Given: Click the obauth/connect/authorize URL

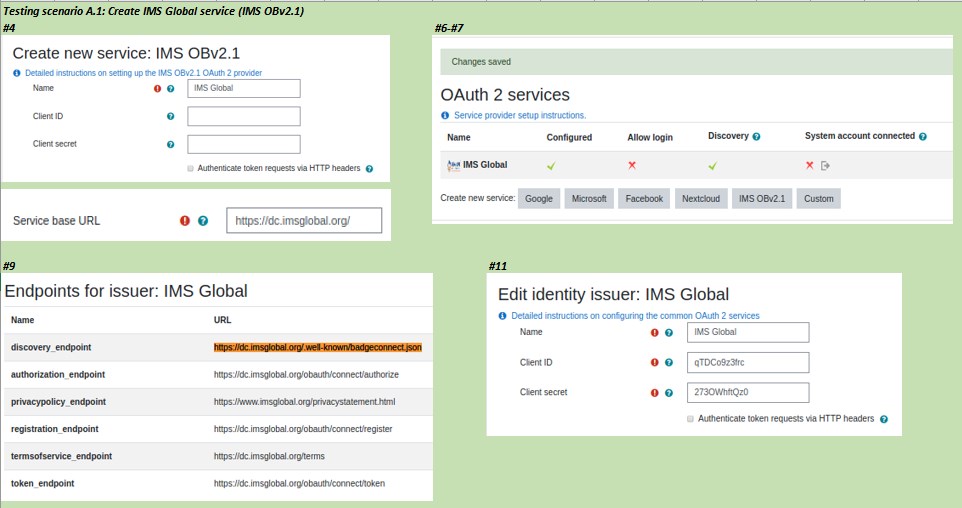Looking at the screenshot, I should point(306,374).
